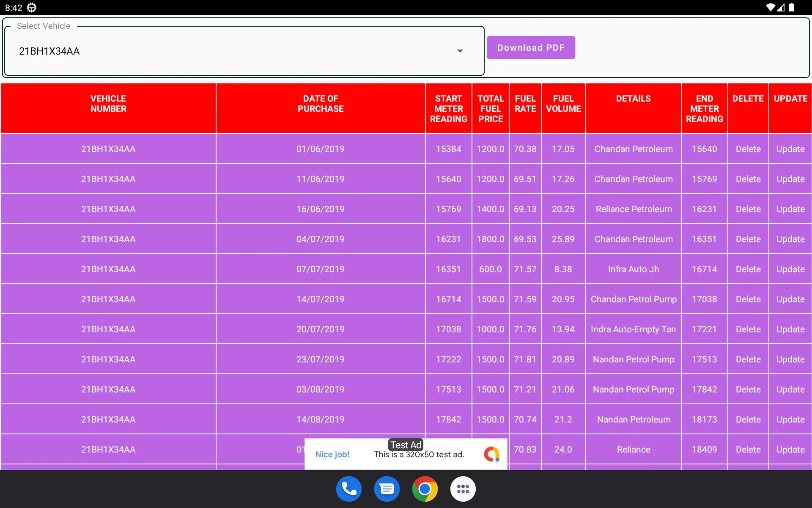812x508 pixels.
Task: Click start reading value 17222
Action: point(448,359)
